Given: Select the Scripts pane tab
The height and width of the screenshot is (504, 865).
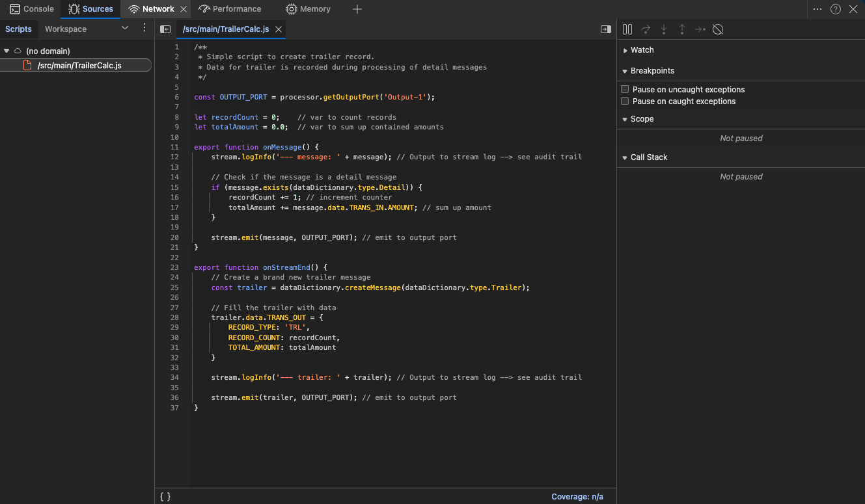Looking at the screenshot, I should (x=18, y=29).
